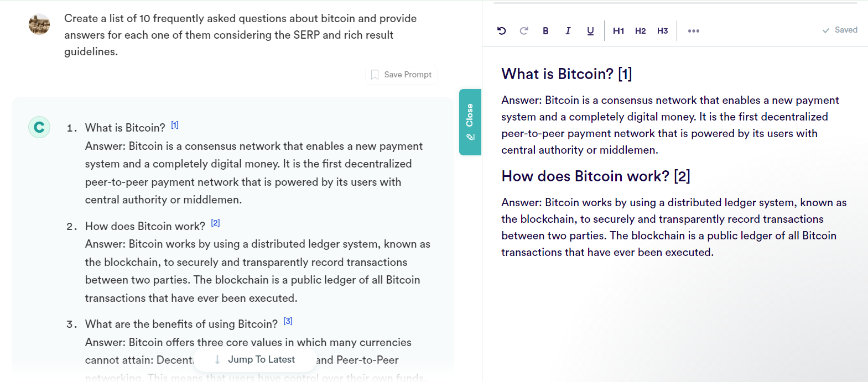
Task: Toggle bold formatting in editor
Action: [x=545, y=30]
